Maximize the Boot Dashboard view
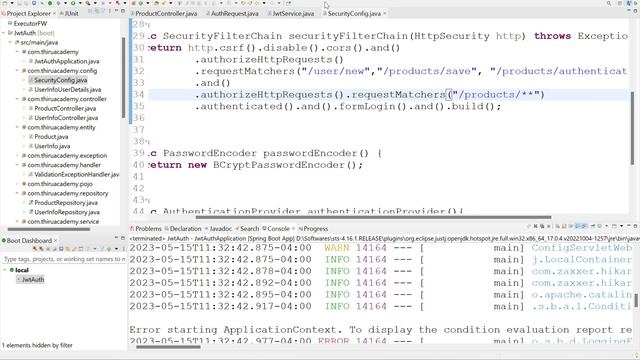Image resolution: width=640 pixels, height=360 pixels. pos(123,238)
